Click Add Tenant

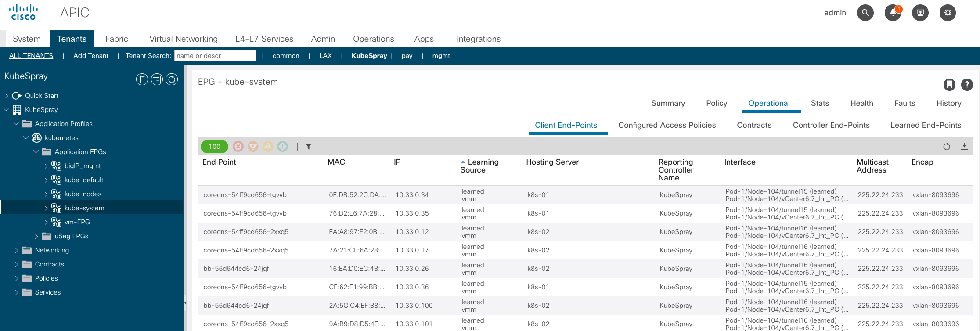(x=91, y=56)
